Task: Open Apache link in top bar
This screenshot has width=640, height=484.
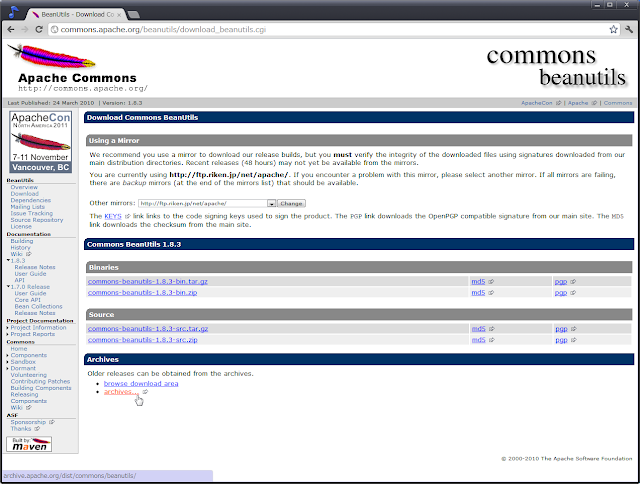Action: pyautogui.click(x=578, y=103)
